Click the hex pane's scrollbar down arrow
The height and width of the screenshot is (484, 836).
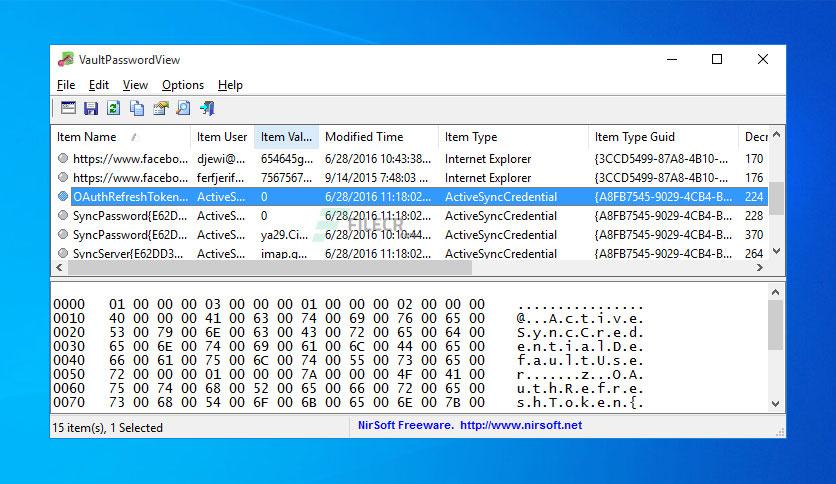[x=775, y=404]
